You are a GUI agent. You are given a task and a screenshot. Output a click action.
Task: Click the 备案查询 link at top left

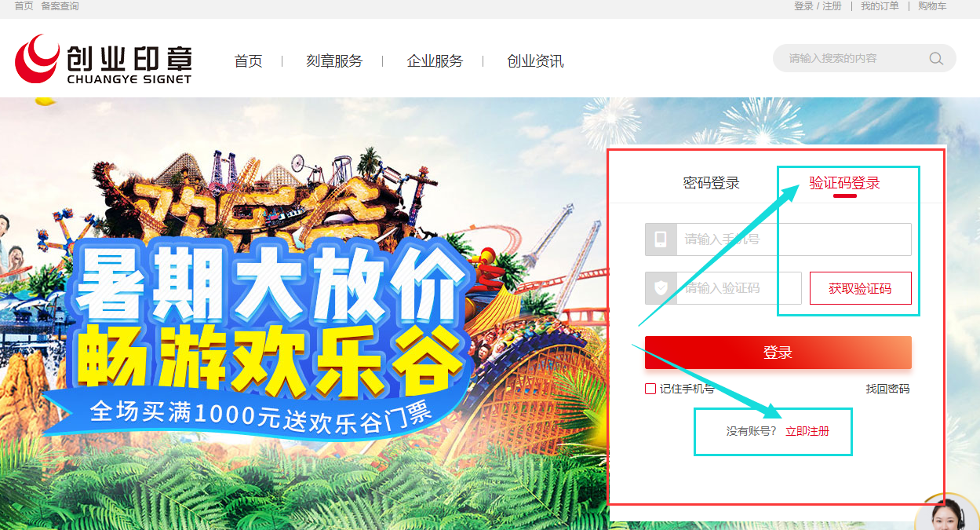[60, 6]
